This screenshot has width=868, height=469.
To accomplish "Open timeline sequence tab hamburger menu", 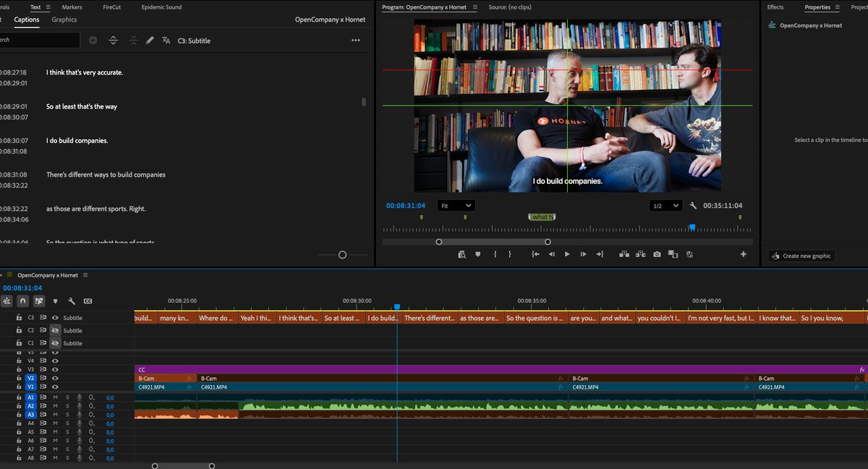I will click(85, 275).
